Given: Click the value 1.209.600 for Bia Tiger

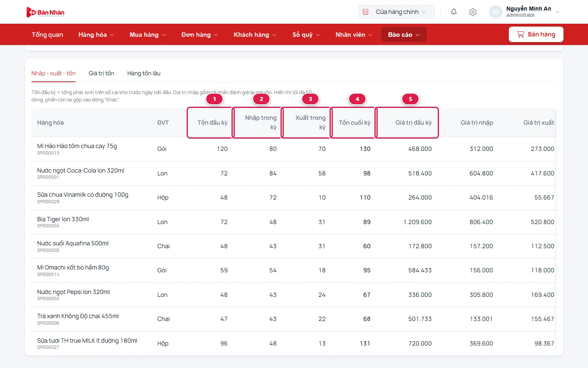Looking at the screenshot, I should pyautogui.click(x=417, y=222).
